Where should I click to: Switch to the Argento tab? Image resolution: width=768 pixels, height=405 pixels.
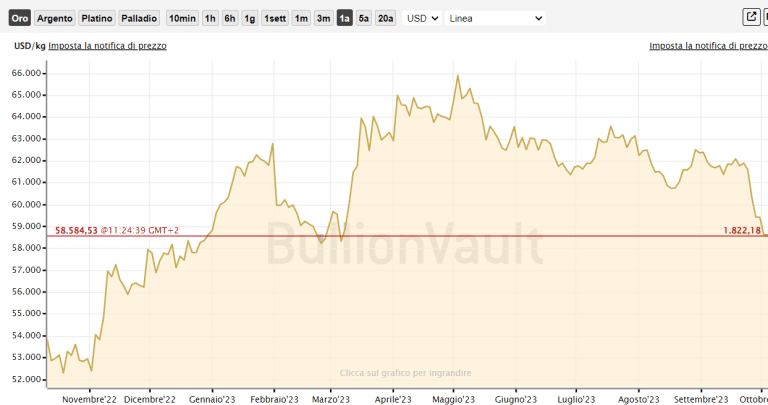coord(55,18)
